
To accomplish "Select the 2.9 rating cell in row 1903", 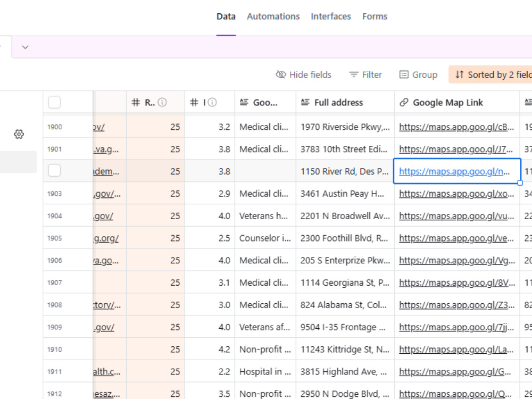I will [x=210, y=194].
